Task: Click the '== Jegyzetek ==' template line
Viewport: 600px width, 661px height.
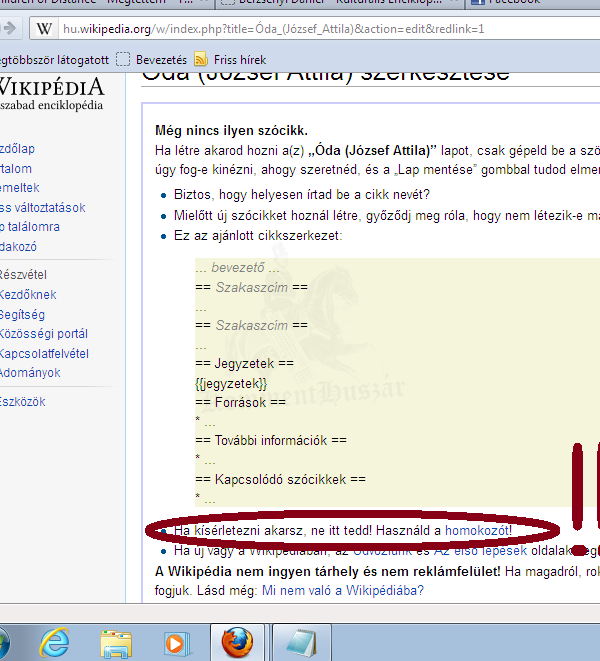Action: [x=245, y=363]
